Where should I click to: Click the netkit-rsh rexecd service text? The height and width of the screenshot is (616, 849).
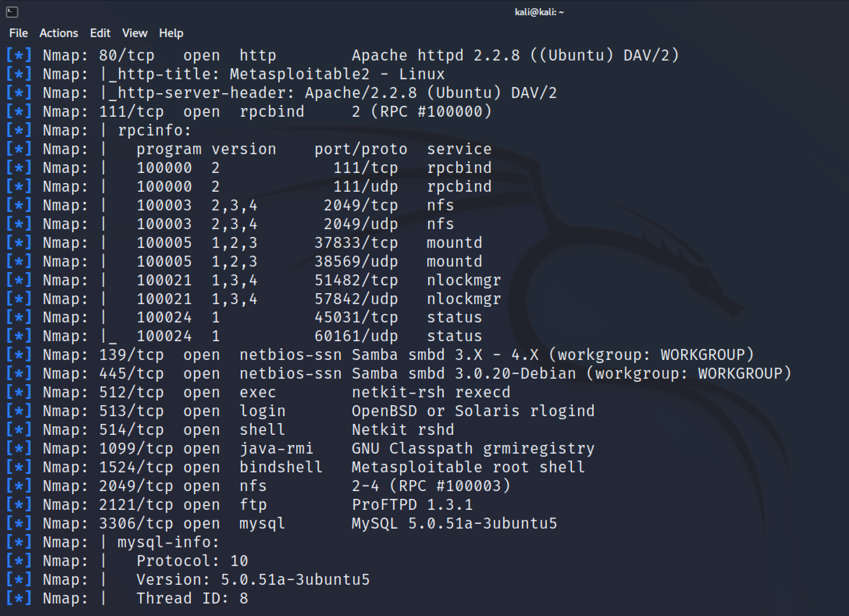click(x=431, y=392)
